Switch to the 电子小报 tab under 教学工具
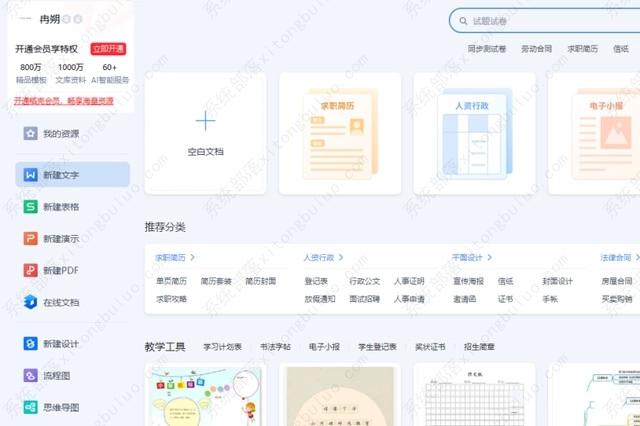The image size is (640, 426). click(x=324, y=347)
